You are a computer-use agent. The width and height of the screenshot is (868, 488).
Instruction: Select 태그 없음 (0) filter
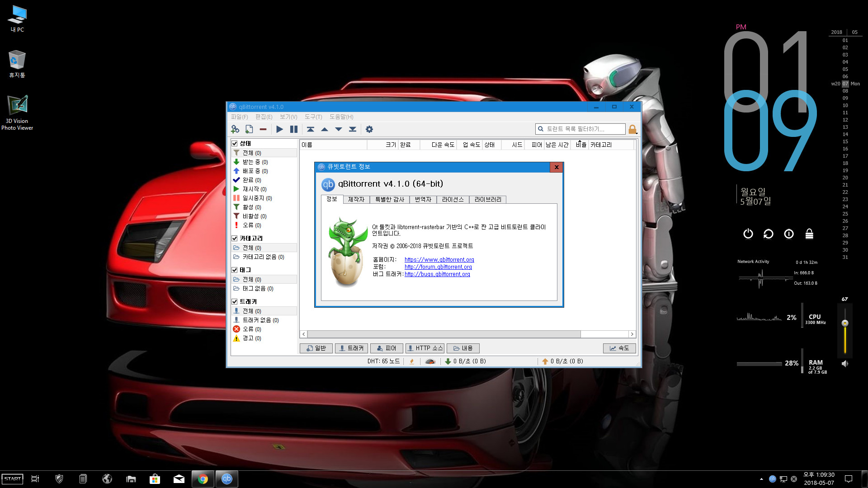[x=264, y=289]
